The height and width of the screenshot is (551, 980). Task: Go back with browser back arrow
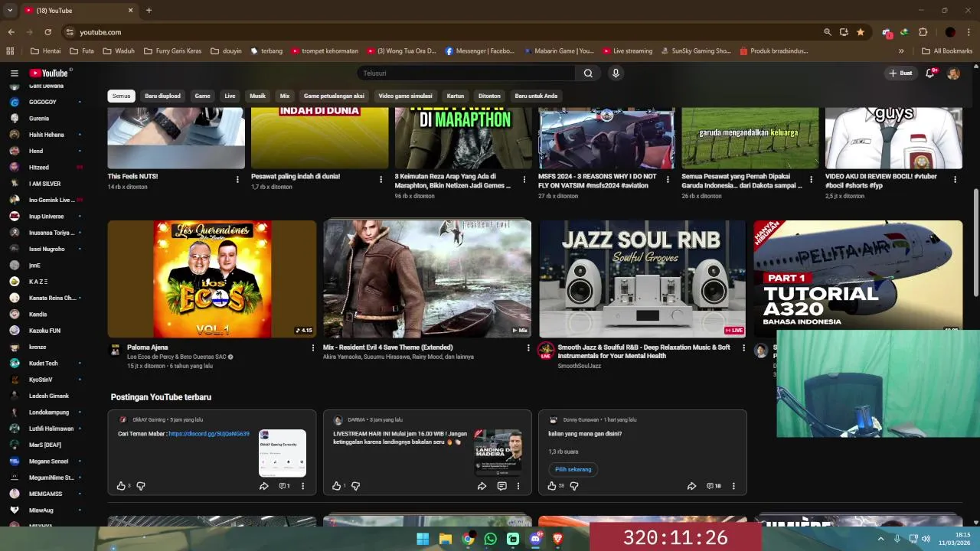click(x=11, y=32)
